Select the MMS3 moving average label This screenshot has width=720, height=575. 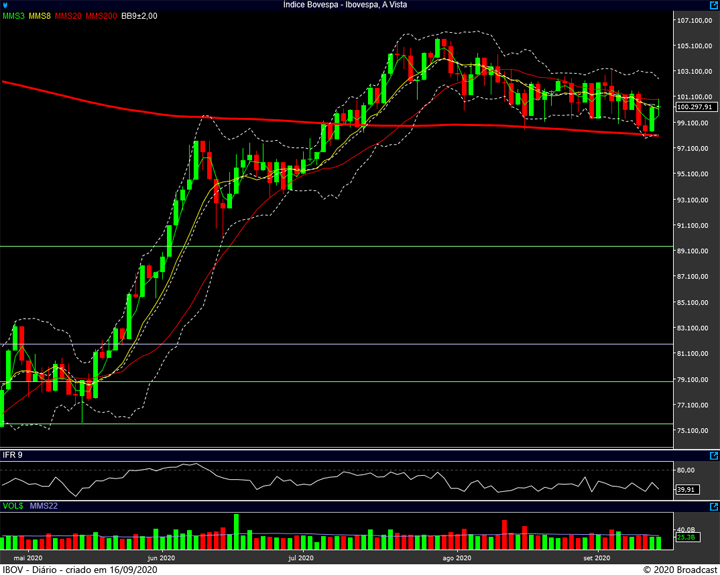click(14, 16)
